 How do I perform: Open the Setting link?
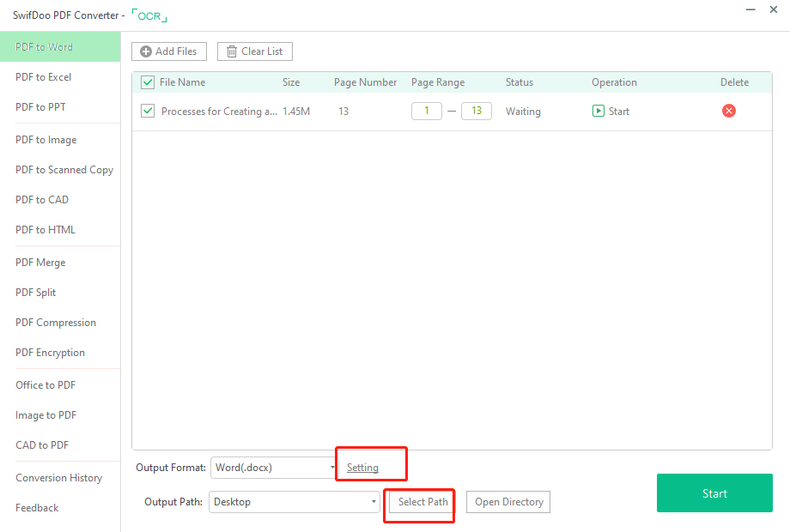(x=362, y=468)
